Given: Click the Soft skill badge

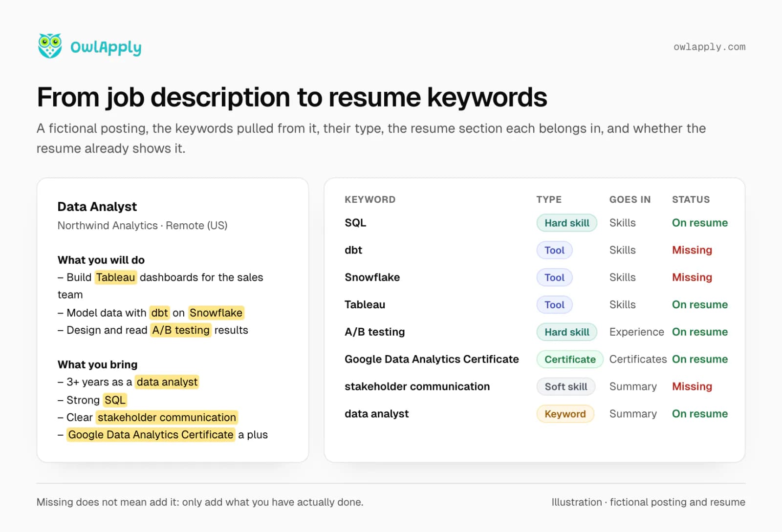Looking at the screenshot, I should point(566,387).
